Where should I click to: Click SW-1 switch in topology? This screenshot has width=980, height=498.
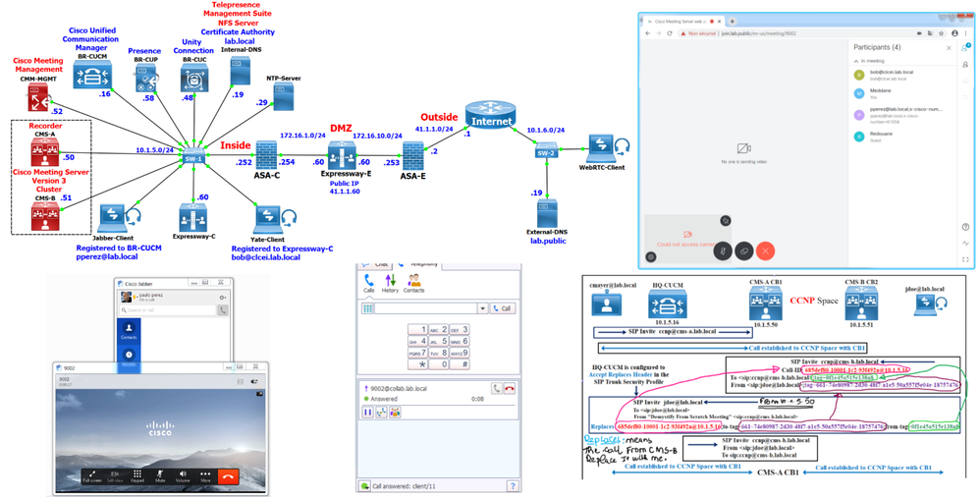pos(193,156)
